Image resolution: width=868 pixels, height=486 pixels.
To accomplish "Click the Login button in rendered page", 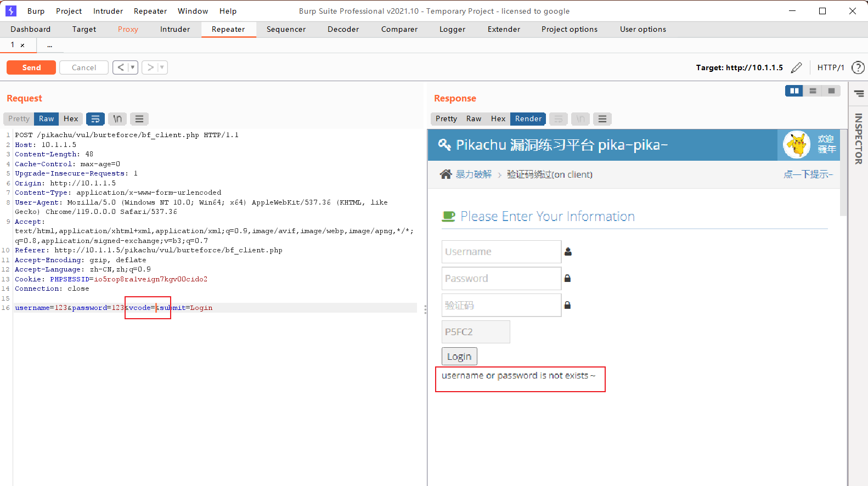I will coord(459,357).
